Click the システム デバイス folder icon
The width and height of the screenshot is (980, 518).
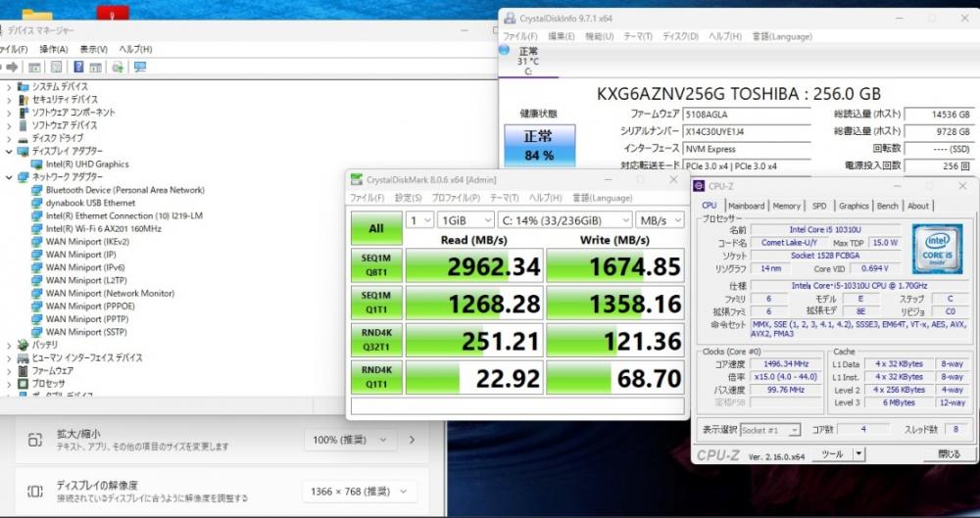pyautogui.click(x=24, y=86)
